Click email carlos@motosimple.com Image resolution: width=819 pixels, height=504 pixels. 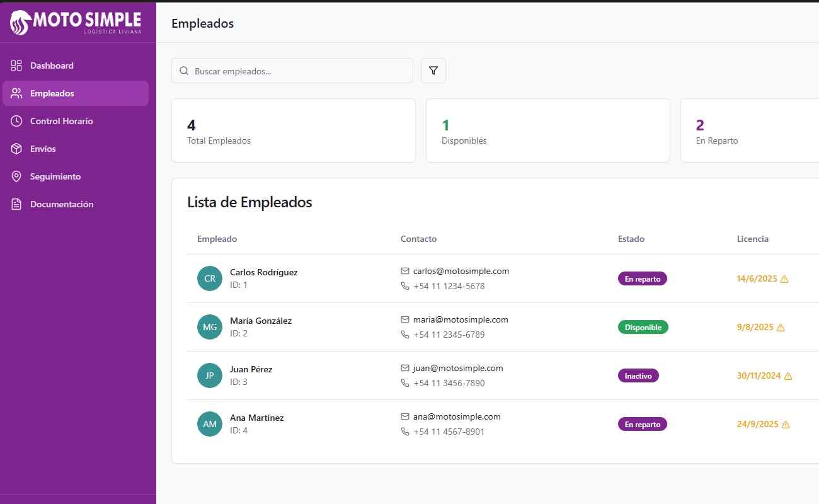461,271
